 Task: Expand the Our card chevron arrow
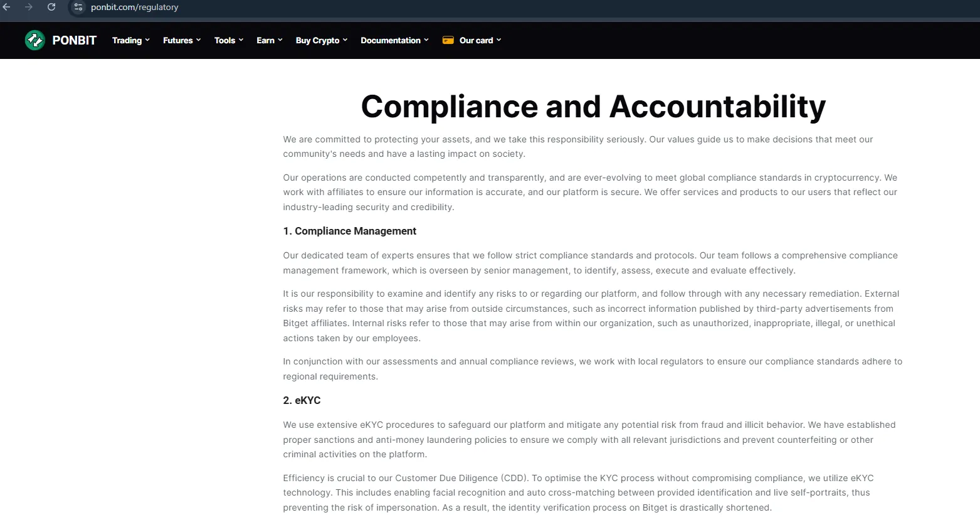[499, 40]
